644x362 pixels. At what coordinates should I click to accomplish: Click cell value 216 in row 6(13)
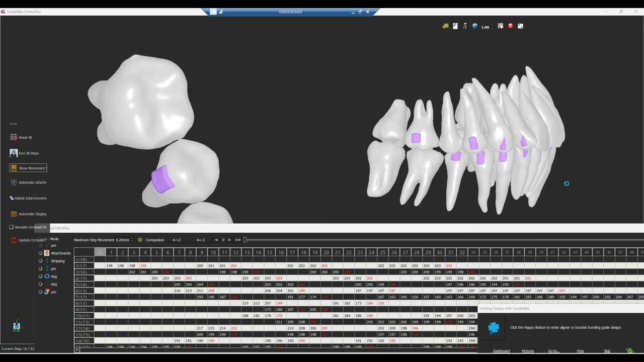177,291
